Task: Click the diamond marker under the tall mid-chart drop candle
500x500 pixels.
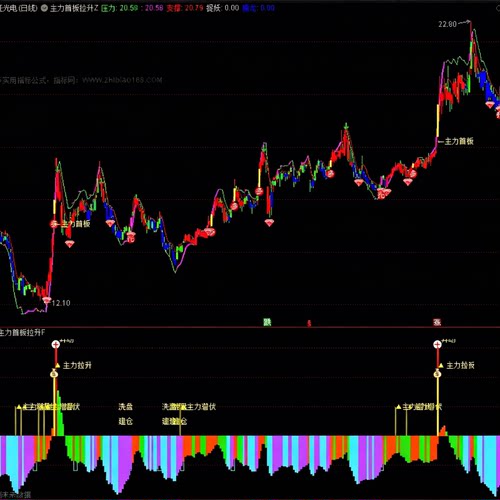Action: pyautogui.click(x=269, y=222)
